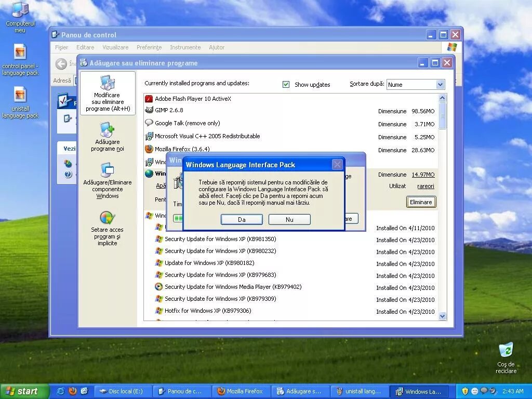532x399 pixels.
Task: Open Adăugare/Eliminare componente Windows
Action: [108, 181]
